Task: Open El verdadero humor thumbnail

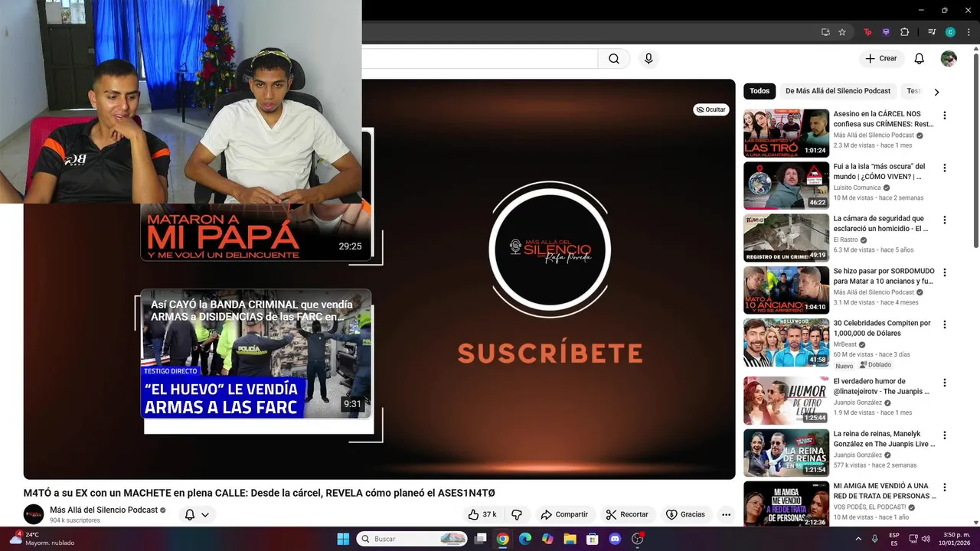Action: click(786, 400)
